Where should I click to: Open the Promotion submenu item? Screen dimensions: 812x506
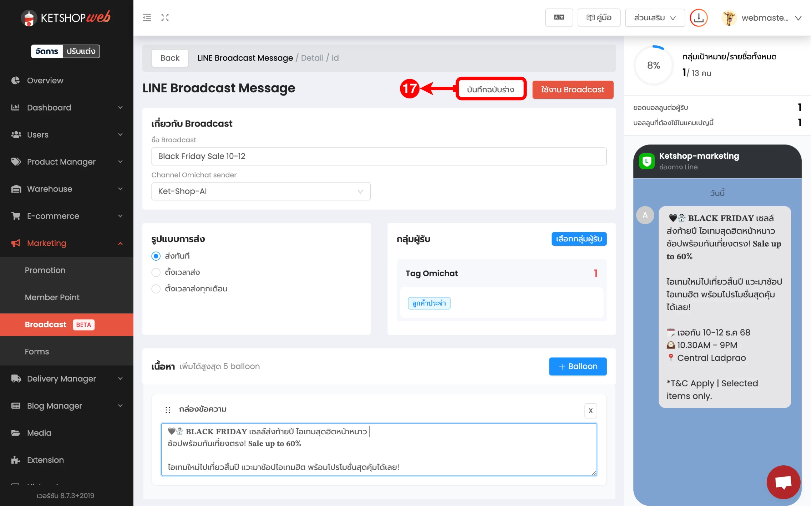(45, 270)
